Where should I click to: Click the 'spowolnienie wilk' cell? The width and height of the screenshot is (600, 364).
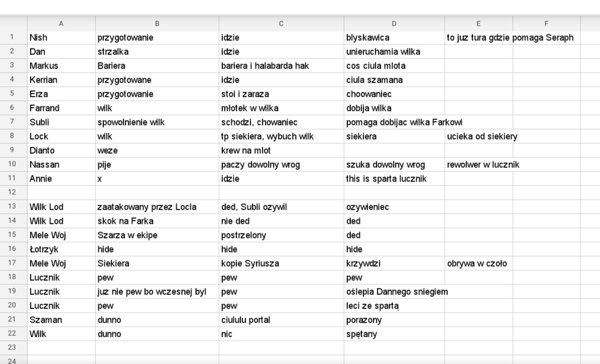coord(157,122)
